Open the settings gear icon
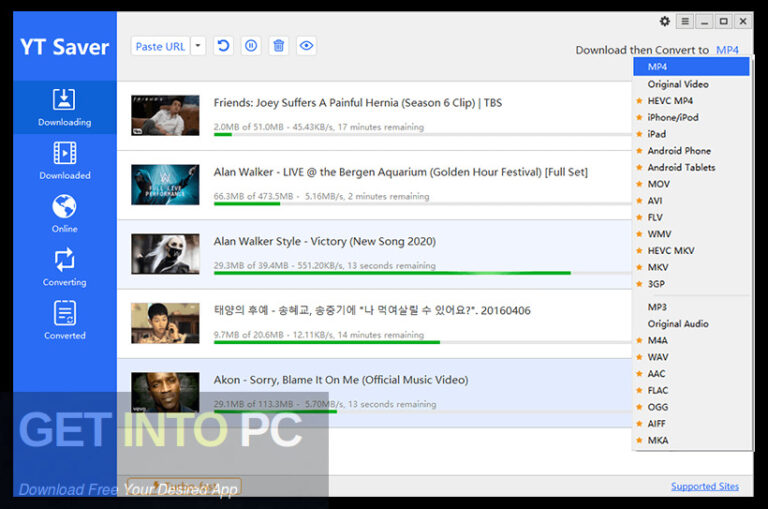The image size is (768, 509). click(x=665, y=21)
